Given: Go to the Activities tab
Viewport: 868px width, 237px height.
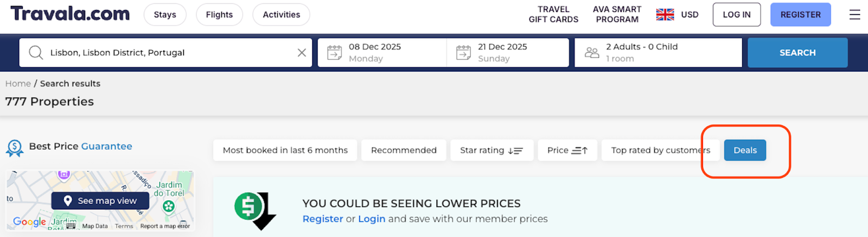Looking at the screenshot, I should tap(281, 15).
